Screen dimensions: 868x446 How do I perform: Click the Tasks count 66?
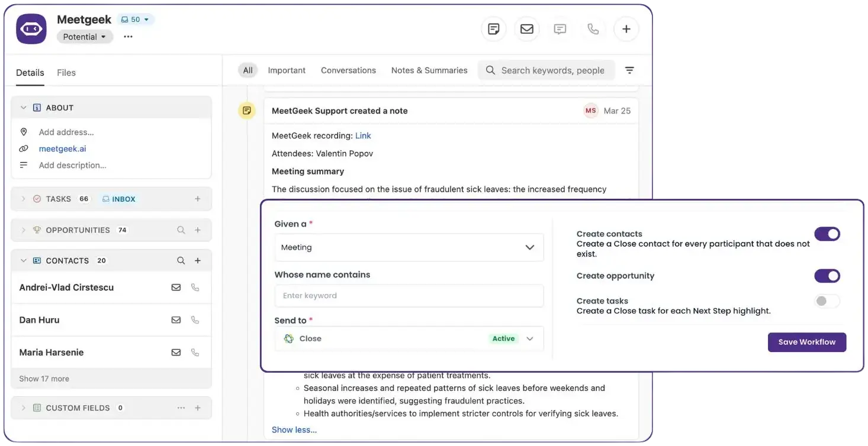(x=84, y=199)
